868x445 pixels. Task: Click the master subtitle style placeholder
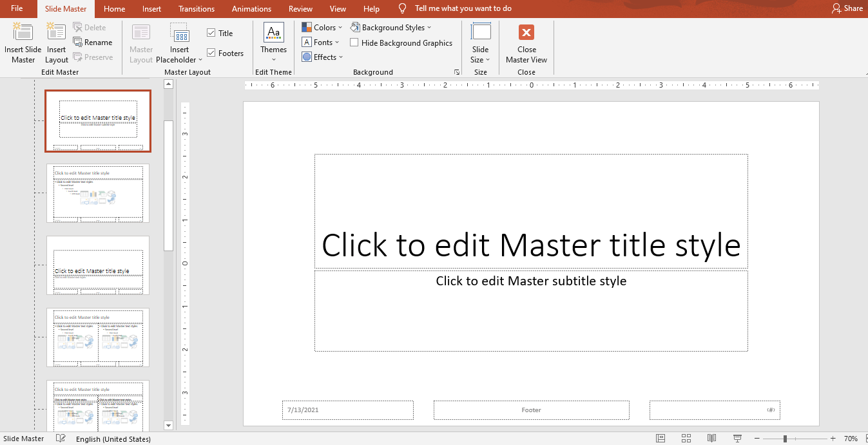(x=531, y=310)
